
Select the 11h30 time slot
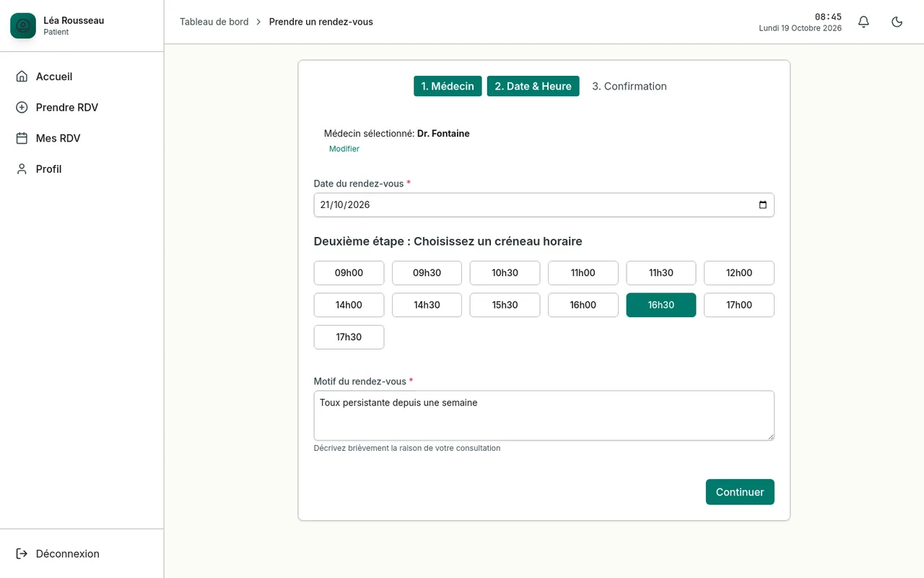(661, 273)
